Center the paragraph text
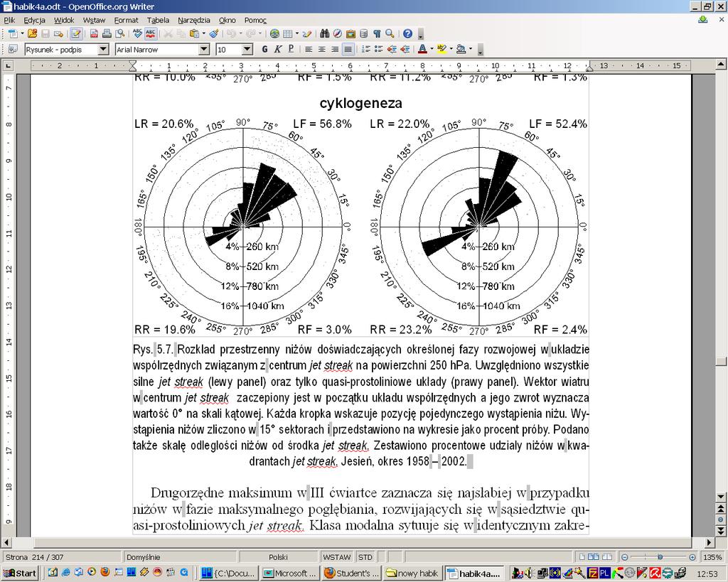The width and height of the screenshot is (728, 582). coord(322,49)
